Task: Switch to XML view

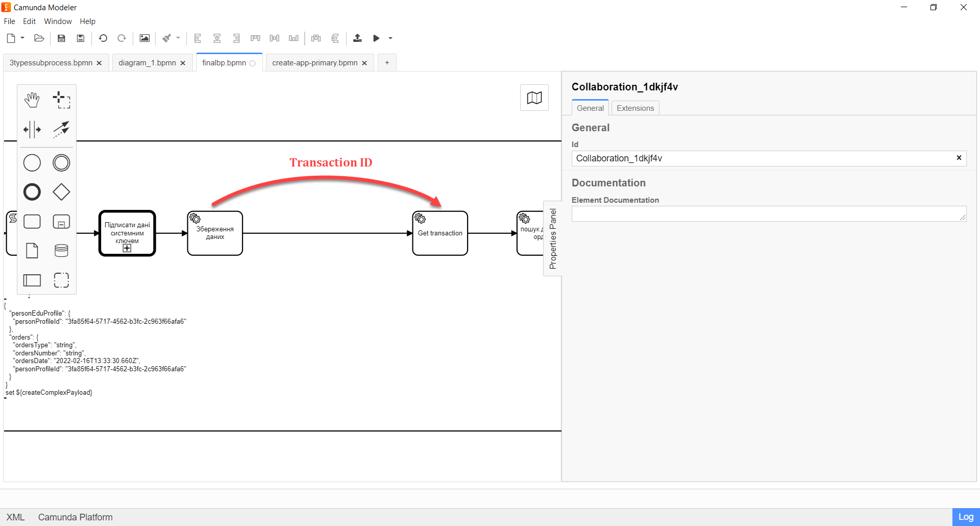Action: 15,517
